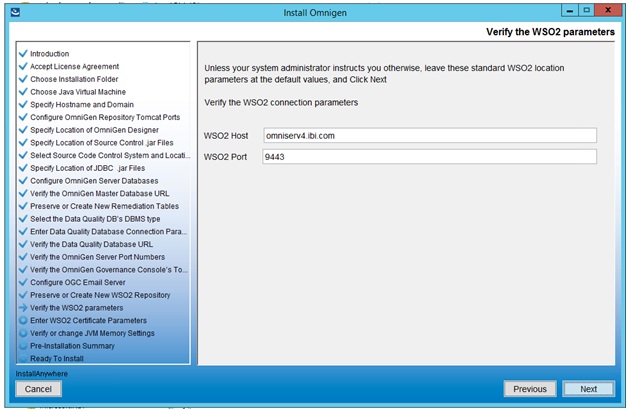Click checkmark beside Preserve or Create New WSO2 Repository
The image size is (628, 411).
pyautogui.click(x=23, y=295)
